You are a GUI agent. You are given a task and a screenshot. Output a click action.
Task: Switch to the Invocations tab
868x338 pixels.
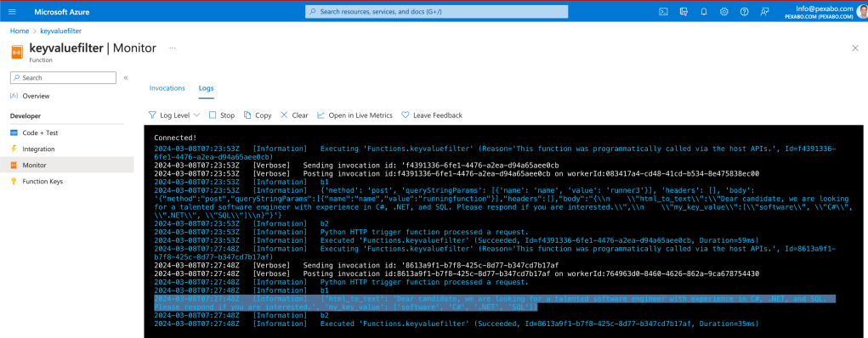click(x=167, y=88)
